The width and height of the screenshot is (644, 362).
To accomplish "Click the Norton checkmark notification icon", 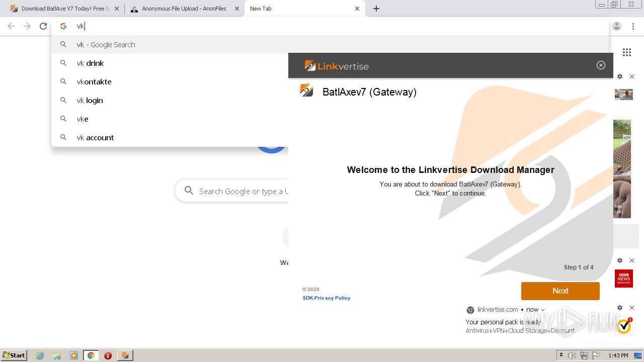I will pos(624,326).
